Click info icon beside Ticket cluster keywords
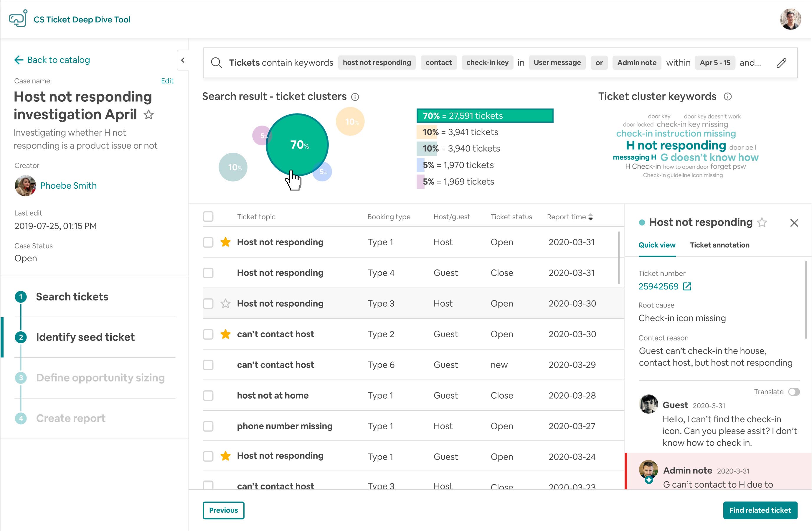 pos(727,97)
